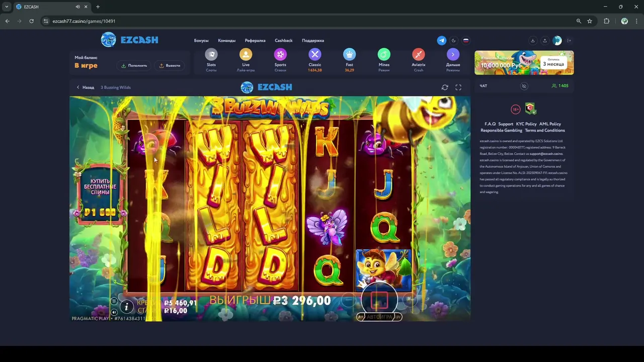This screenshot has height=362, width=644.
Task: Reload the game with refresh icon
Action: point(445,87)
